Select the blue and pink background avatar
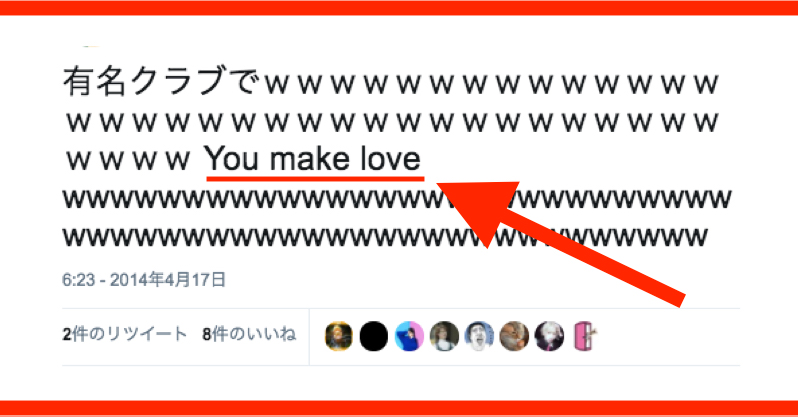 pyautogui.click(x=409, y=336)
